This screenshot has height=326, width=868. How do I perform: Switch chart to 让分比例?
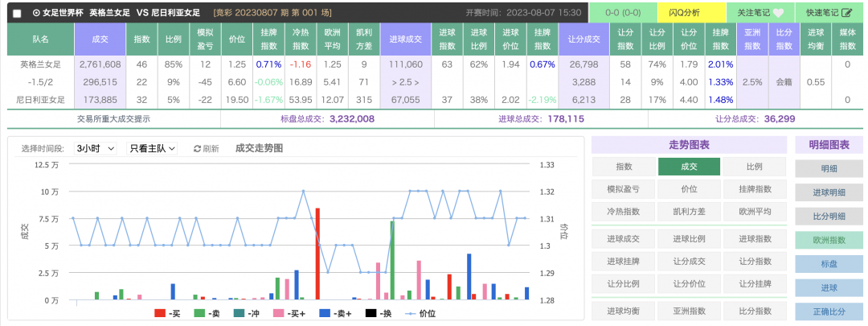point(624,284)
